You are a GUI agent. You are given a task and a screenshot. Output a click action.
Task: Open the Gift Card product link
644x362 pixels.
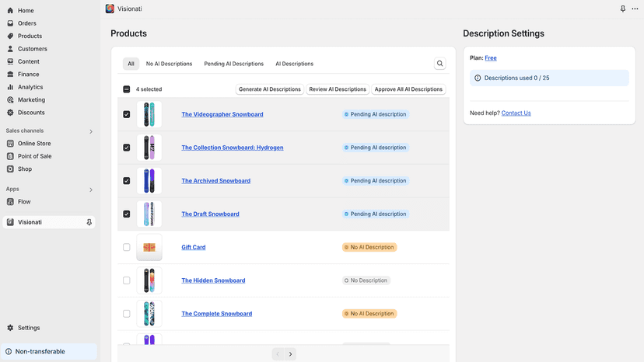click(194, 248)
